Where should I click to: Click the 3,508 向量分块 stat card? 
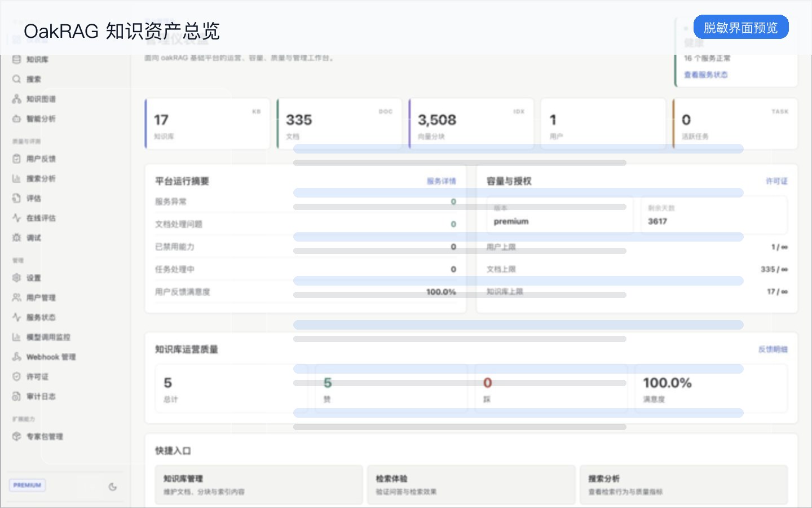(471, 124)
